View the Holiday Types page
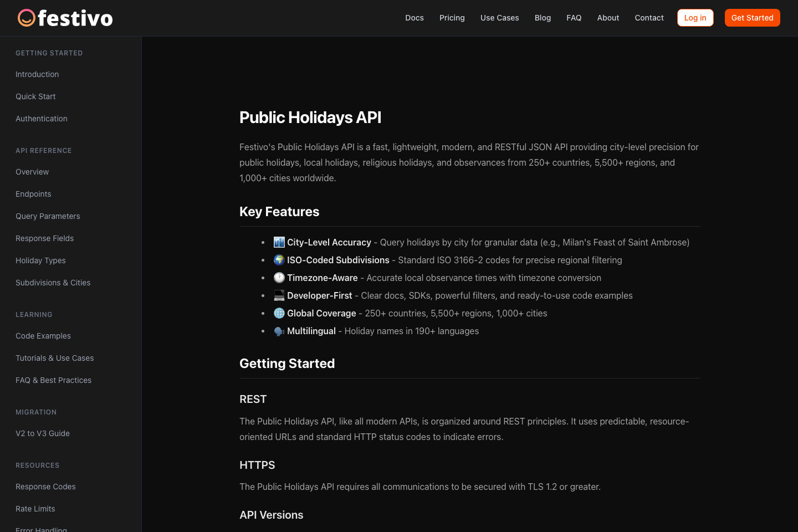 click(x=40, y=260)
